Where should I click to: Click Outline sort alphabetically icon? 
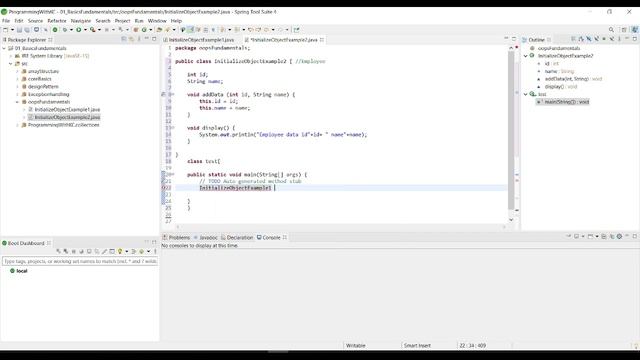tap(581, 39)
